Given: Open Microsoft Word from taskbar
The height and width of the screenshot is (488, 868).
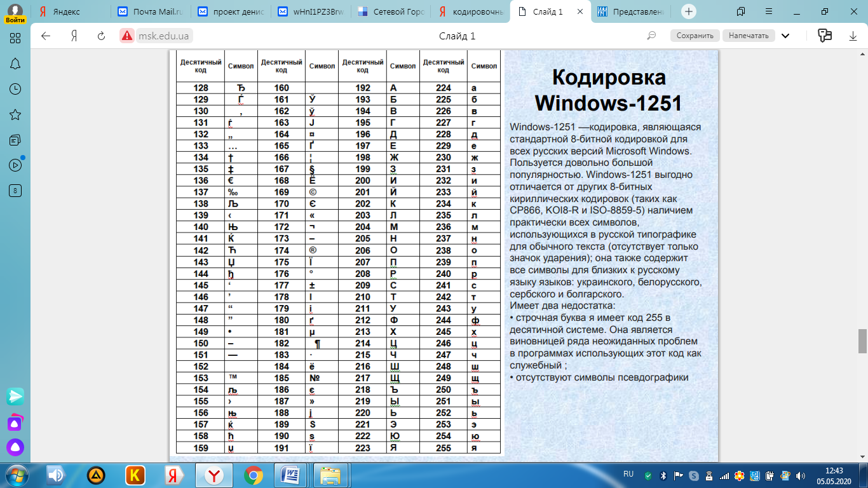Looking at the screenshot, I should pos(290,475).
